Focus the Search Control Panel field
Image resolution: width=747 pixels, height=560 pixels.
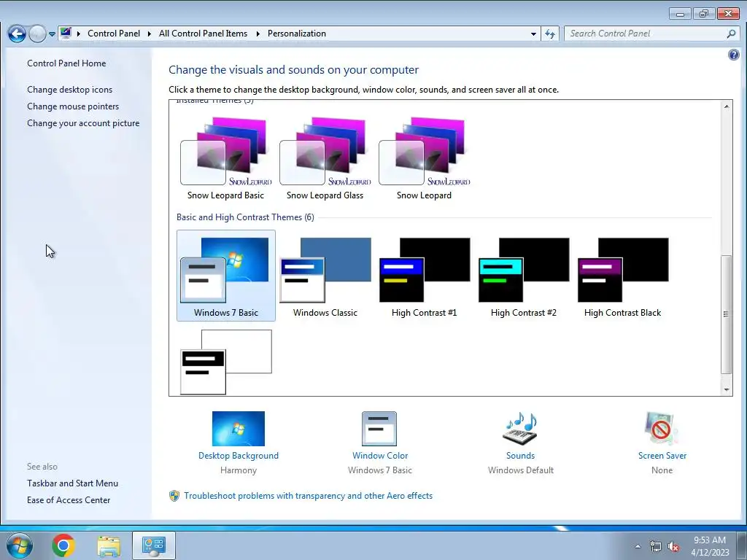tap(646, 34)
